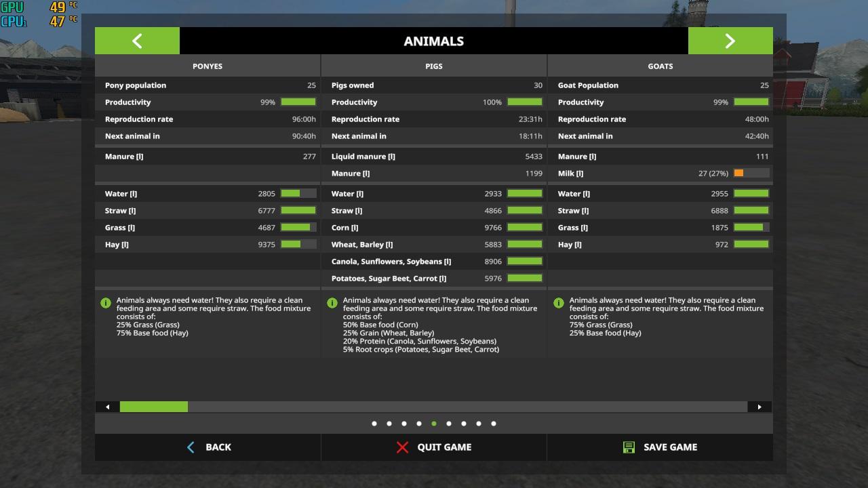Go to next page using top-right green arrow
This screenshot has height=488, width=868.
(730, 41)
